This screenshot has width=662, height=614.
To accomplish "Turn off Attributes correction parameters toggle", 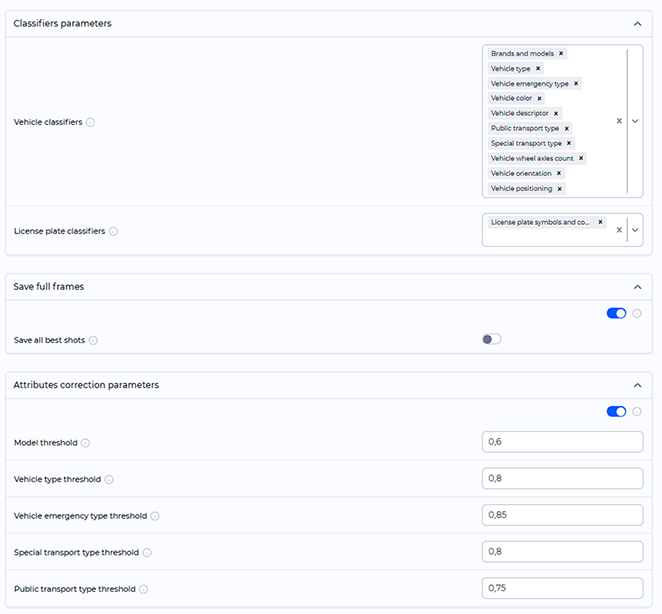I will point(616,411).
